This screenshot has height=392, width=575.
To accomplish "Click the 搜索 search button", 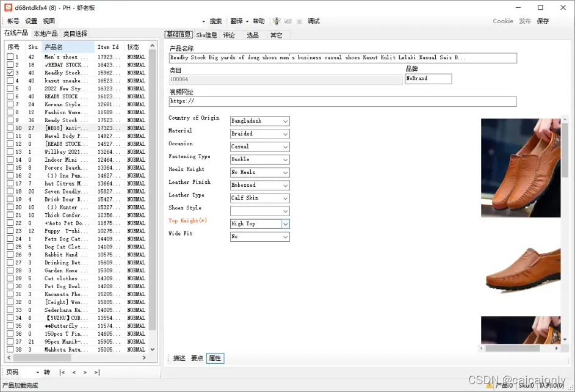I will point(215,21).
